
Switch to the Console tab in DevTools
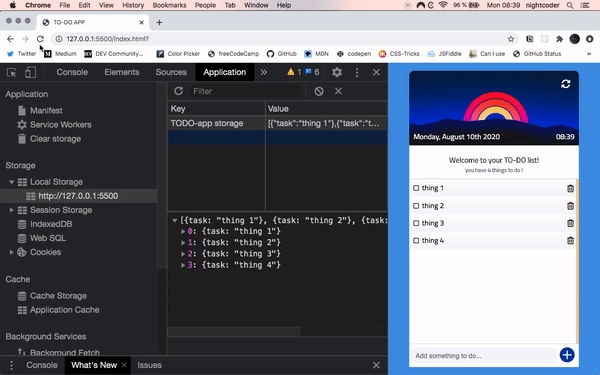pos(72,72)
